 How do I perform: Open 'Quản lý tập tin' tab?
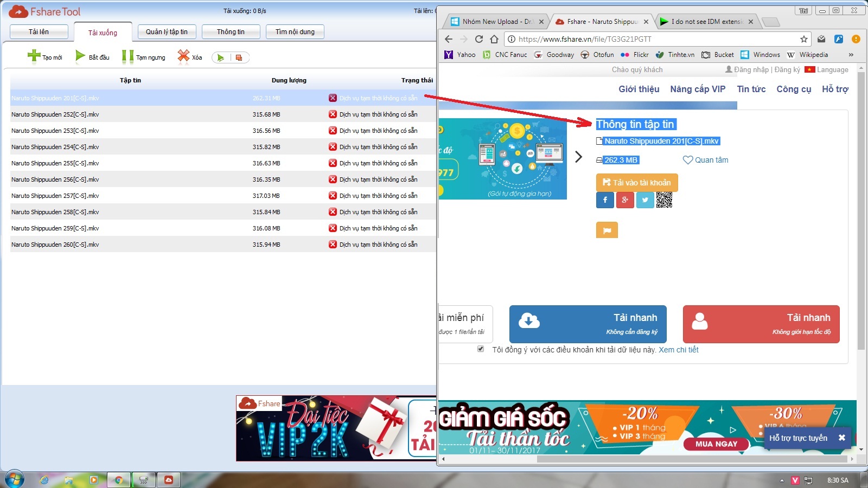pos(167,32)
